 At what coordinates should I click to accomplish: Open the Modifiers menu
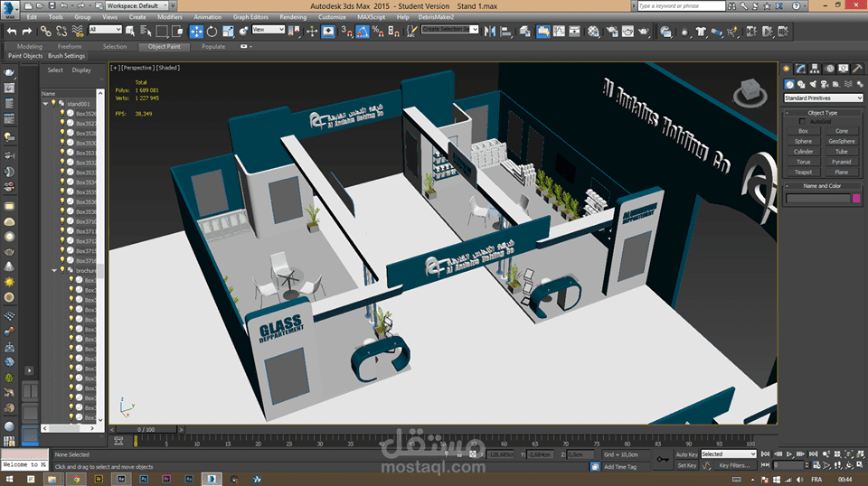point(169,17)
